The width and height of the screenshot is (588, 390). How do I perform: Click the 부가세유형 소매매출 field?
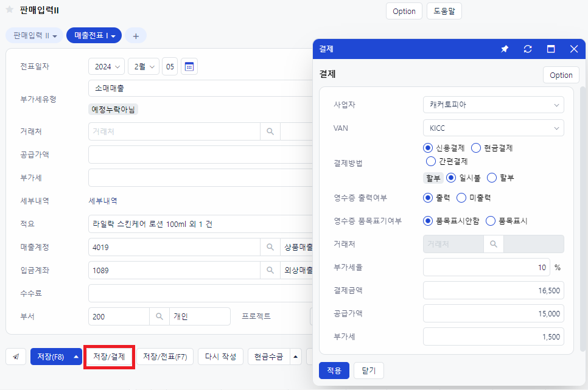[201, 88]
